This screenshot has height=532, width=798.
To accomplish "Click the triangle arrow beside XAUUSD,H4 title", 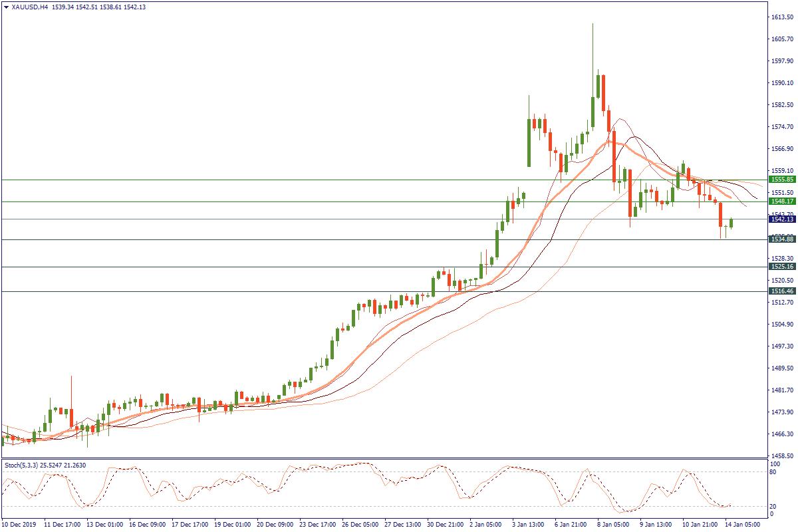I will (x=6, y=7).
